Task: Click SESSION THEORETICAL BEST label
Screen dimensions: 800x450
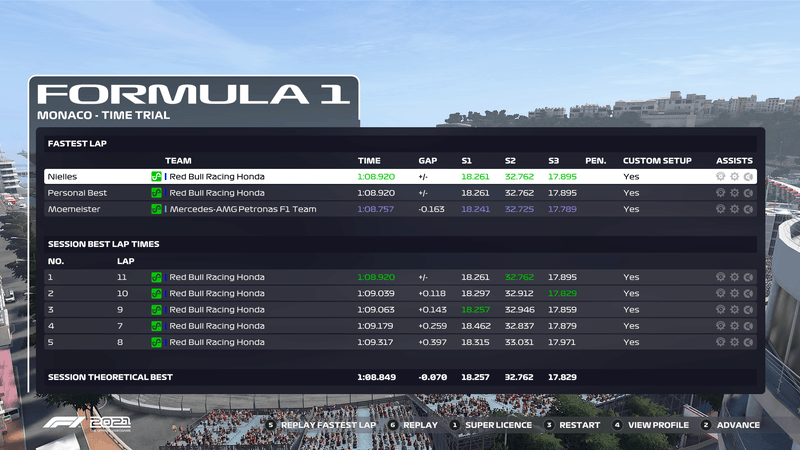Action: pos(110,377)
